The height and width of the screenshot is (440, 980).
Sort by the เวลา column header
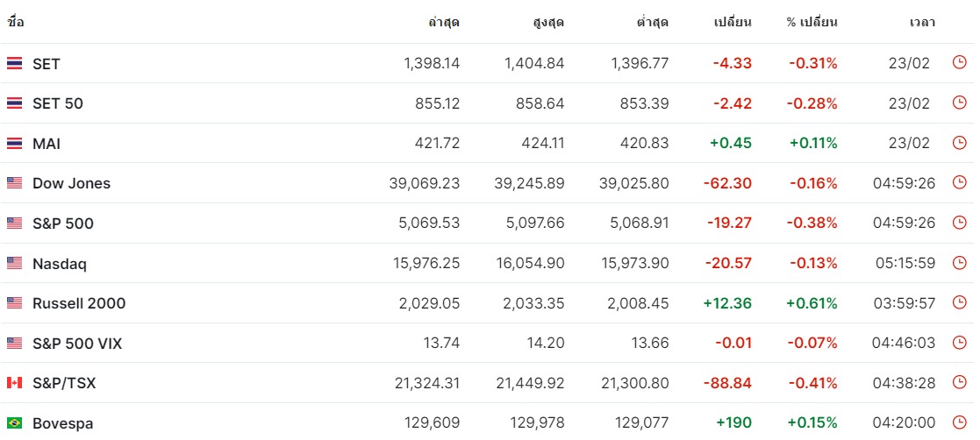[922, 23]
